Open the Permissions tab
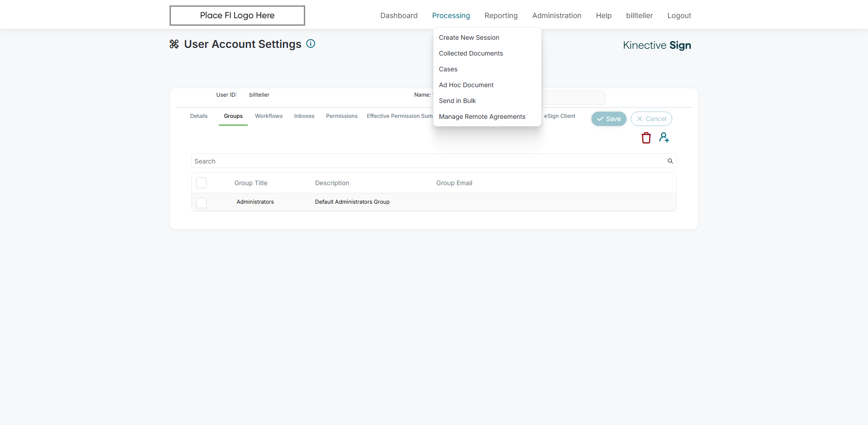The height and width of the screenshot is (425, 868). (341, 116)
